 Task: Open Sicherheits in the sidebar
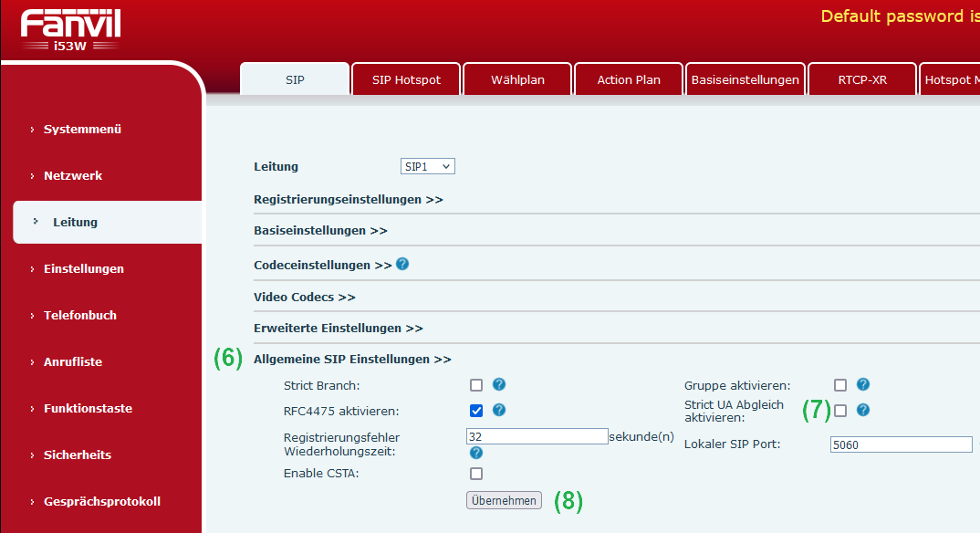point(77,455)
